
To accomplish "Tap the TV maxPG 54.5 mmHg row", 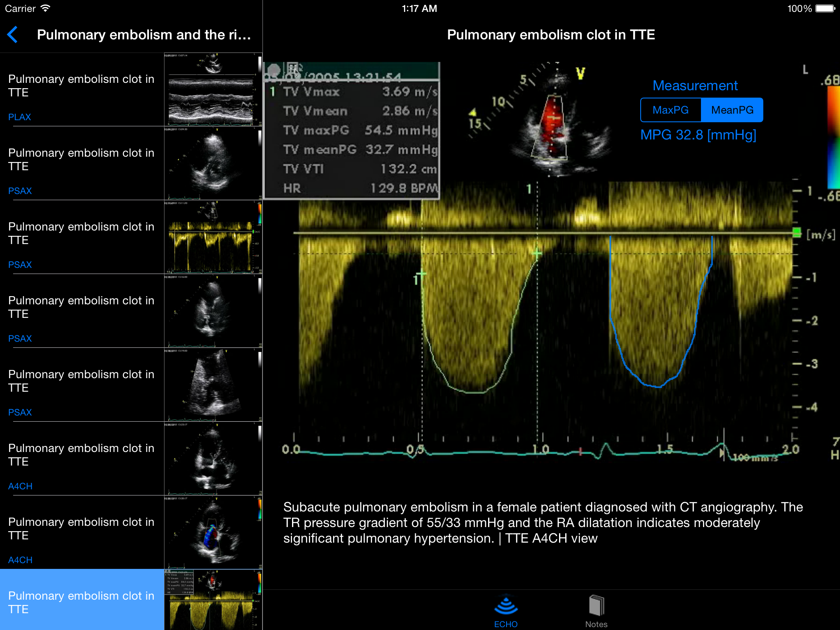I will 360,130.
